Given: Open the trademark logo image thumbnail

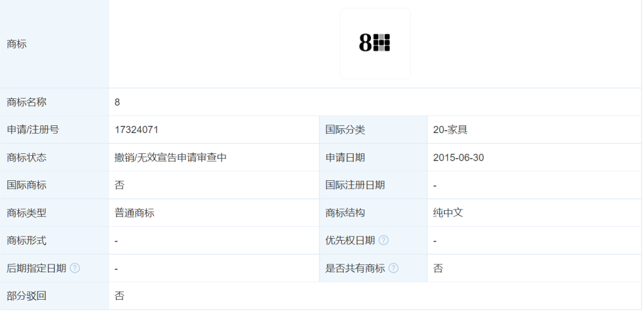Looking at the screenshot, I should pyautogui.click(x=375, y=44).
